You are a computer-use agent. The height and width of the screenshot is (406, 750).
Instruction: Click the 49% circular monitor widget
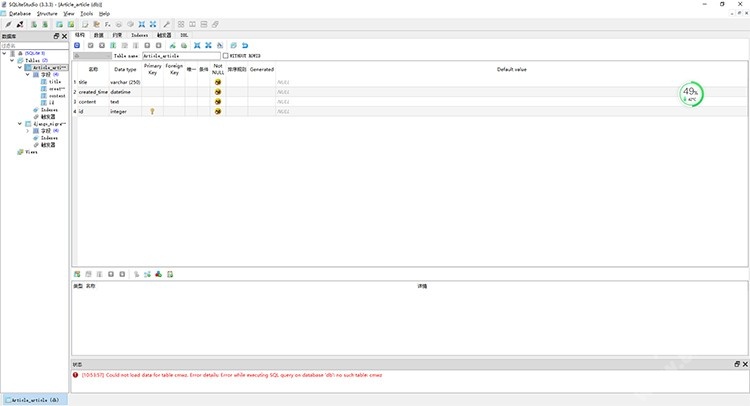click(691, 94)
